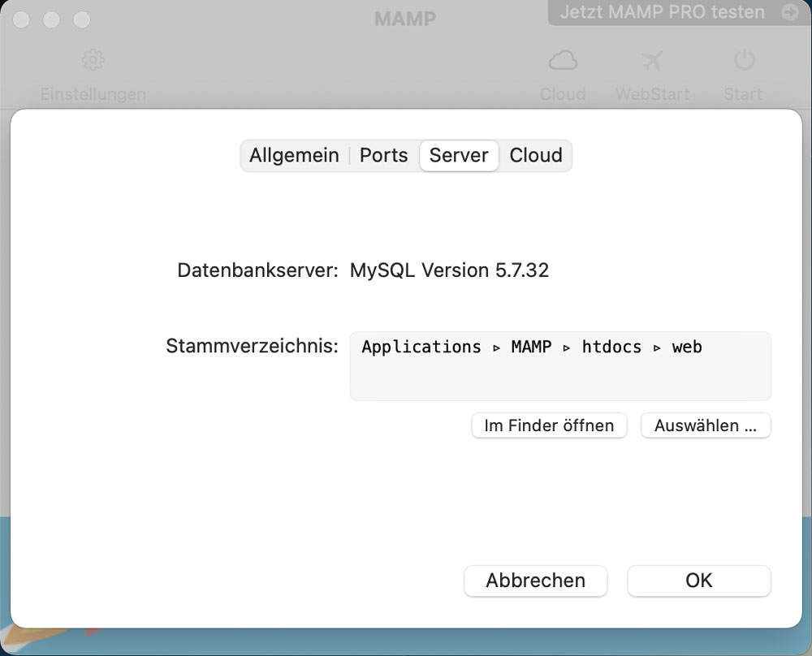Click the Cloud toolbar icon
This screenshot has height=656, width=812.
pos(563,61)
